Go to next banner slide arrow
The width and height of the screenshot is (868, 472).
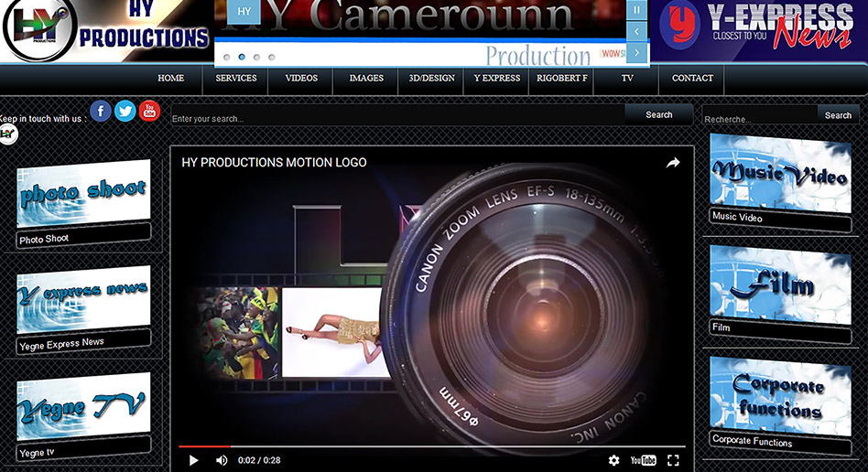pos(636,52)
